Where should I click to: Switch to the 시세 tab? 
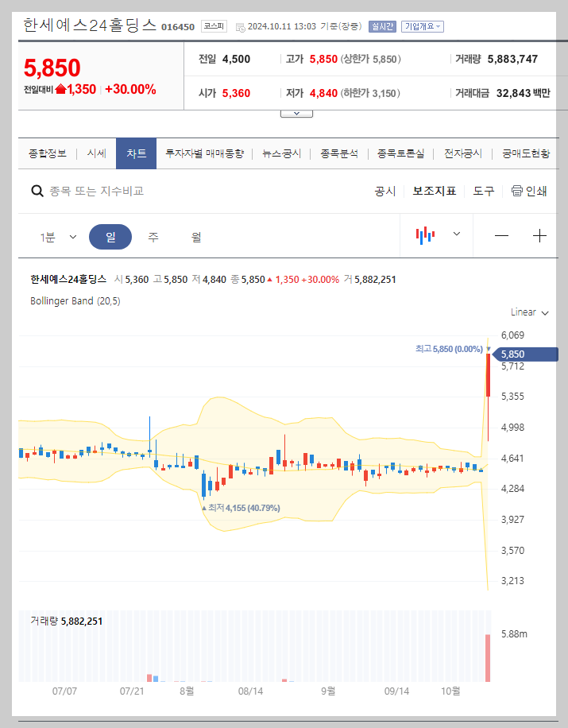pos(96,153)
